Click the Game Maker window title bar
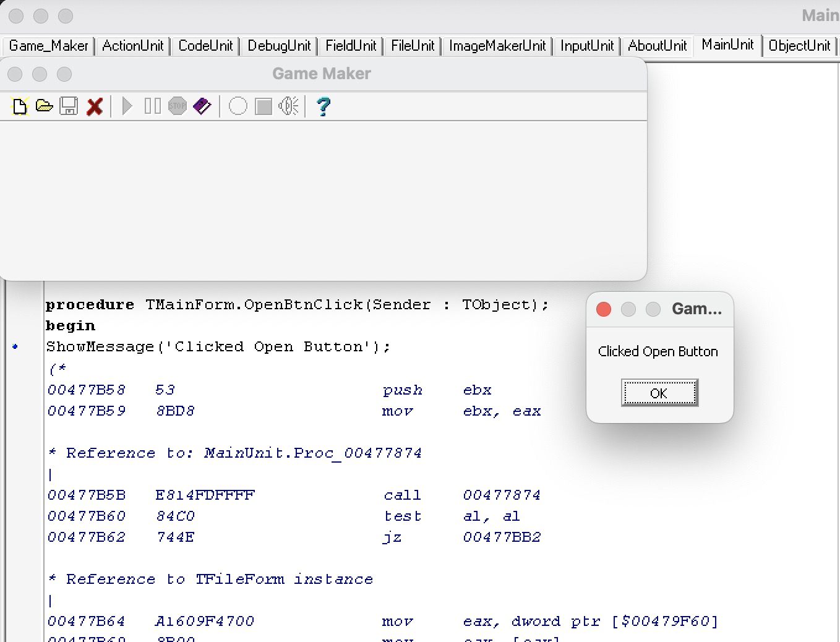Image resolution: width=840 pixels, height=642 pixels. (x=322, y=74)
